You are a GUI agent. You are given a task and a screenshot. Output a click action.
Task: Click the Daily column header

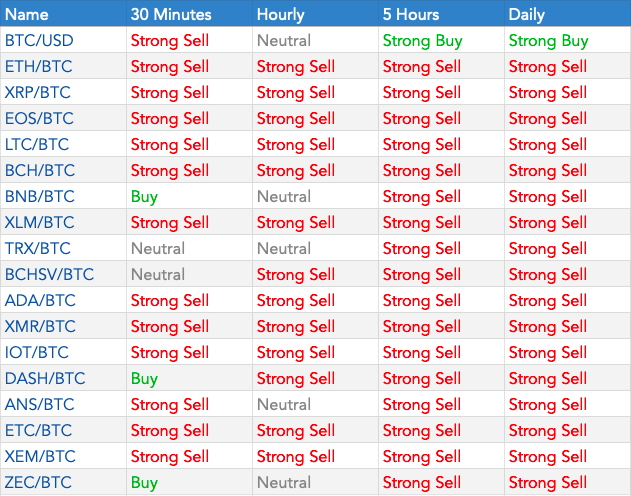(527, 14)
